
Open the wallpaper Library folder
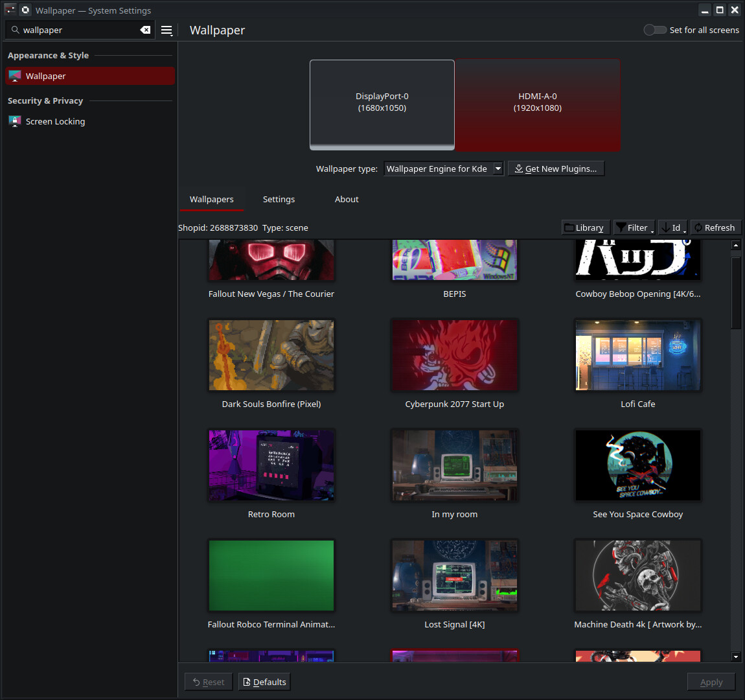point(584,227)
